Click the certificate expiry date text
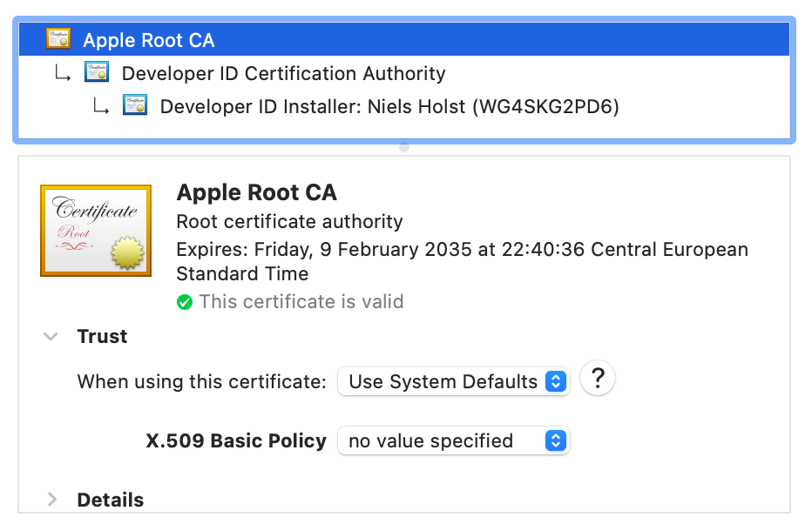The height and width of the screenshot is (531, 812). coord(462,250)
